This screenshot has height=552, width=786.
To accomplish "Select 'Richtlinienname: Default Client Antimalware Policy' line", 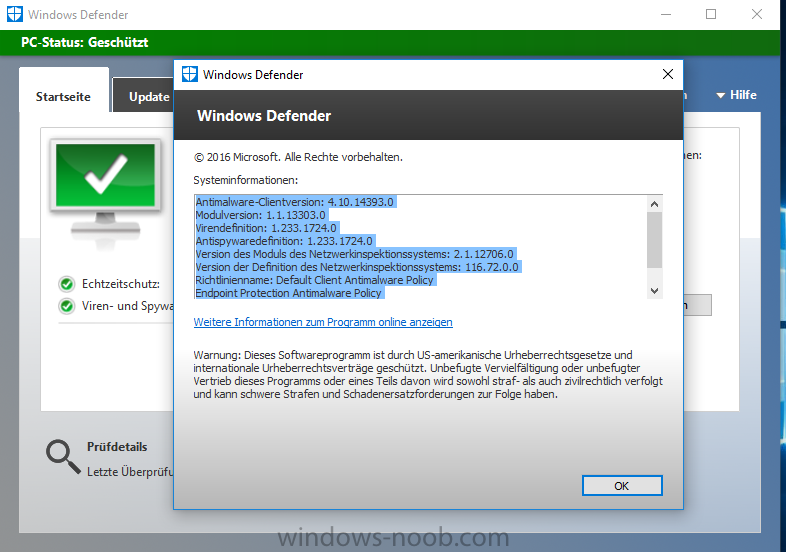I will 315,280.
